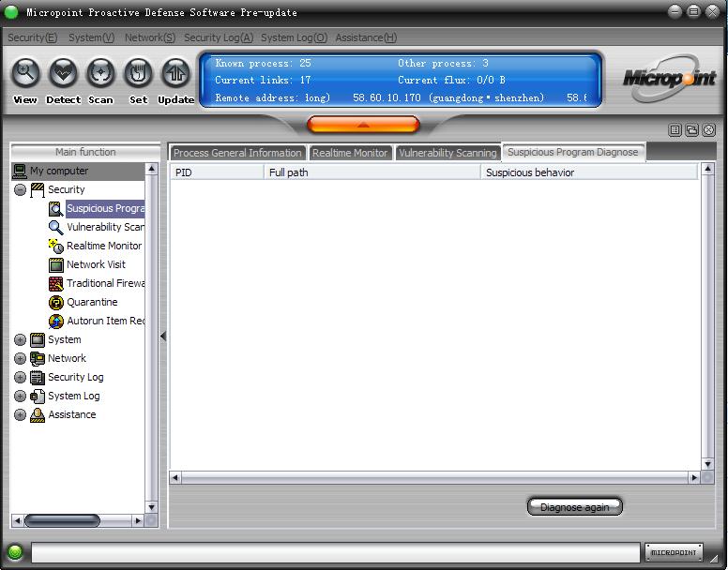Screen dimensions: 728x570
Task: Click the Realtime Monitor clock icon
Action: [55, 247]
